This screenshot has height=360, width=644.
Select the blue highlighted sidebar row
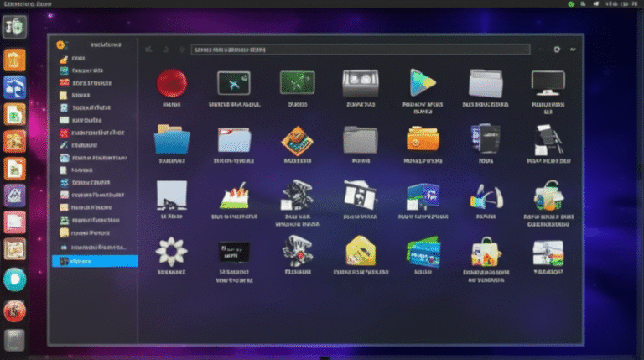[95, 261]
